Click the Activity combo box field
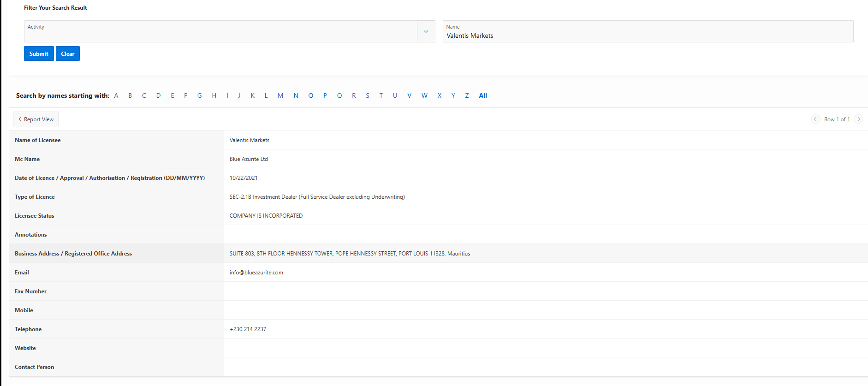Image resolution: width=868 pixels, height=386 pixels. (220, 31)
